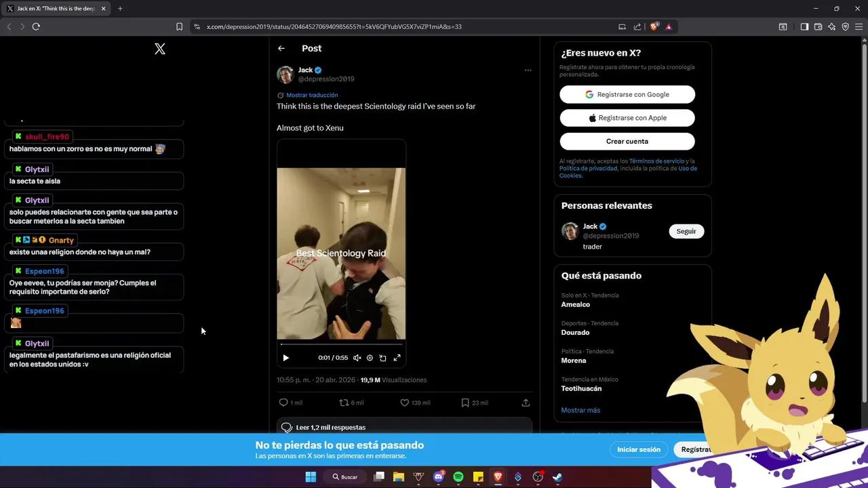Go back using the Post arrow
Viewport: 868px width, 488px height.
pos(281,48)
